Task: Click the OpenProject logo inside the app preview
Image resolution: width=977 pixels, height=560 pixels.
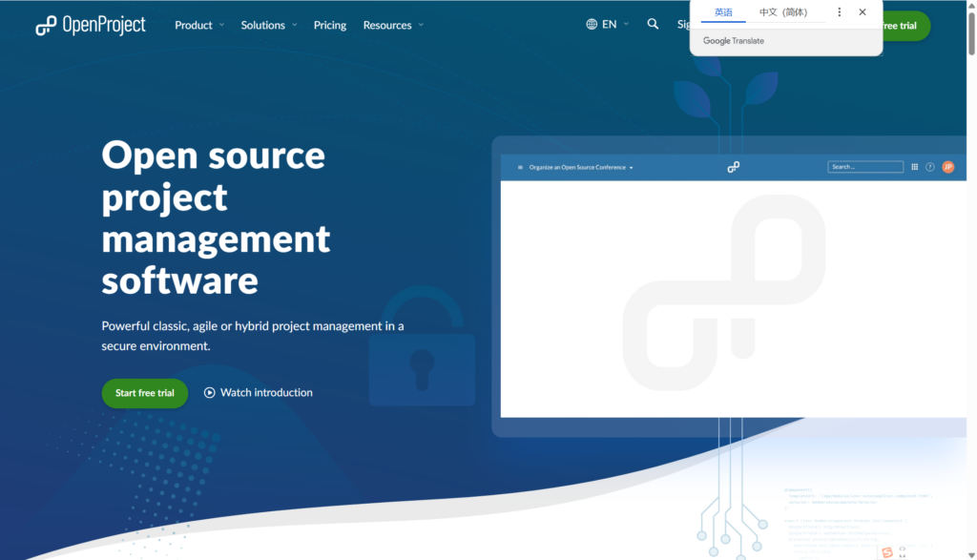Action: [x=733, y=166]
